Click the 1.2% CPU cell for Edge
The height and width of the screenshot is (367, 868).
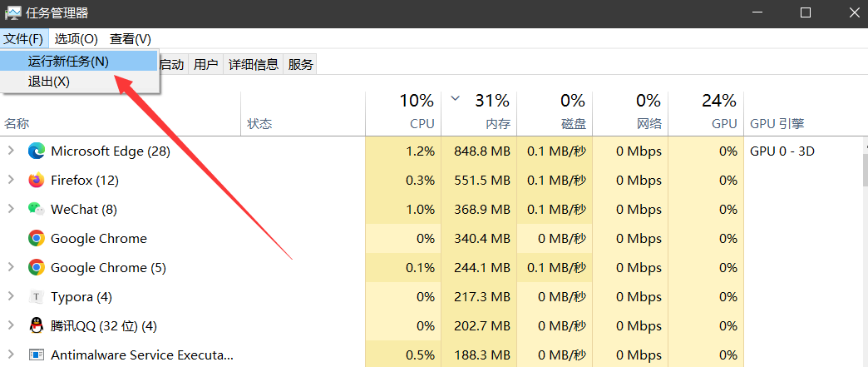tap(403, 151)
